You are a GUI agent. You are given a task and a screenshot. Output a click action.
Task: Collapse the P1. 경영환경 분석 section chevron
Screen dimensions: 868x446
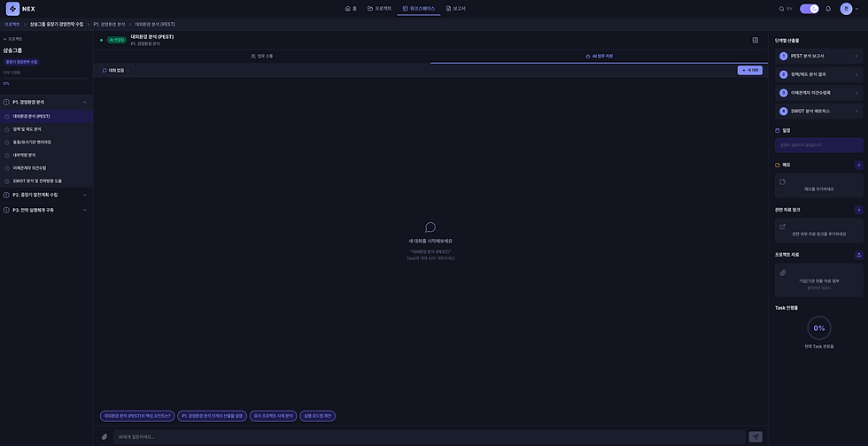tap(85, 103)
